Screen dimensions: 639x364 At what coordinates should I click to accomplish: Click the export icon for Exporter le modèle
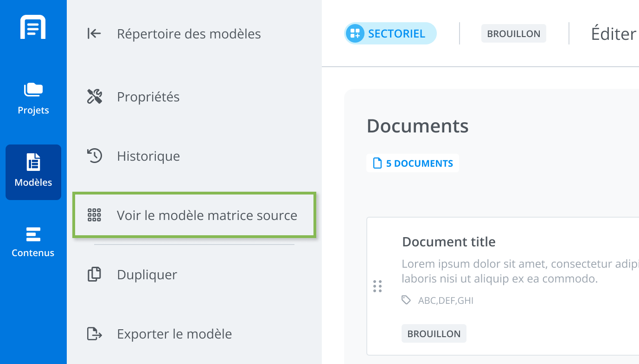click(94, 334)
